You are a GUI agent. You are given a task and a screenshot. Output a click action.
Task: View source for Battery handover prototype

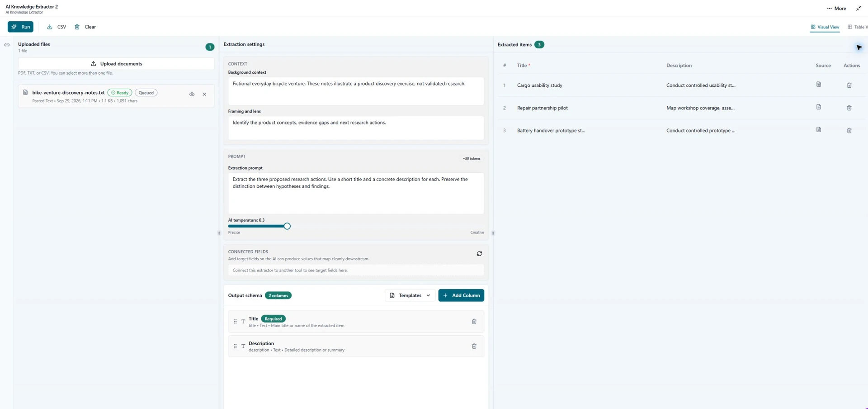[818, 130]
